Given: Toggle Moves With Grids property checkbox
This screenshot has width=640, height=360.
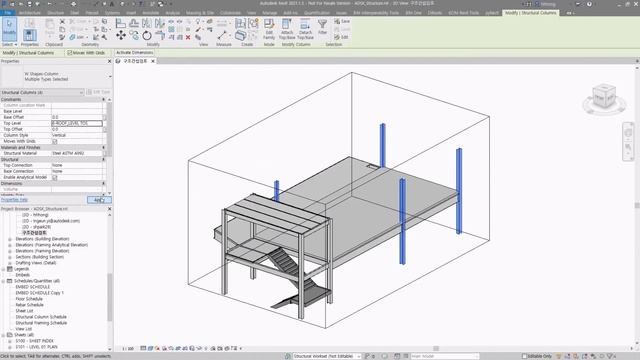Looking at the screenshot, I should tap(55, 141).
